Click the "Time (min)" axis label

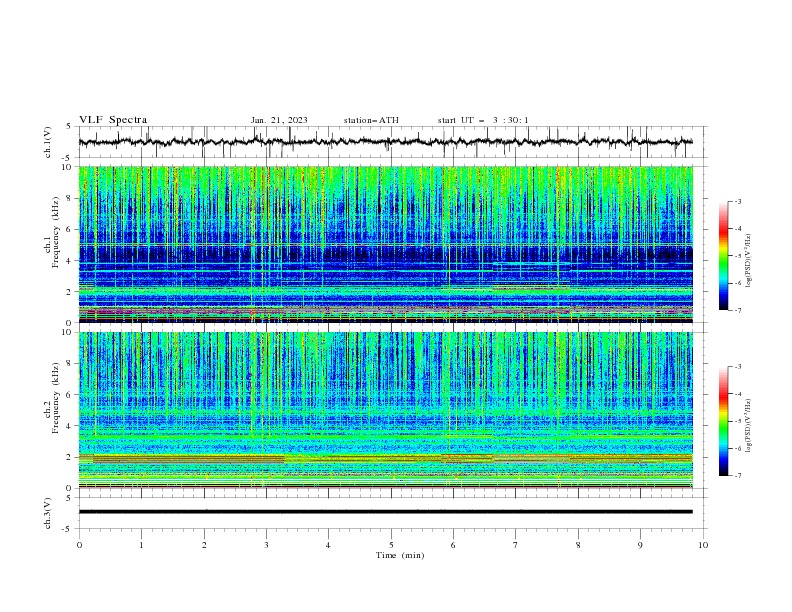(400, 555)
